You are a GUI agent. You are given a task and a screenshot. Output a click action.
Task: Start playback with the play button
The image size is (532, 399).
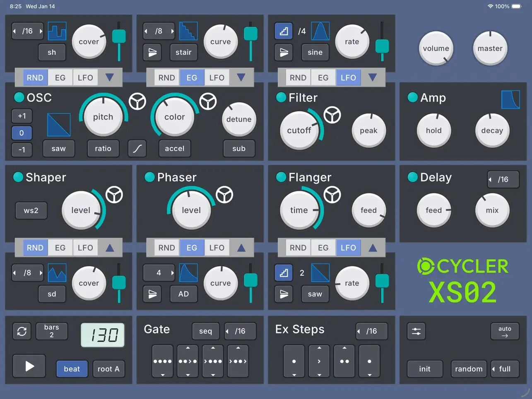click(29, 366)
